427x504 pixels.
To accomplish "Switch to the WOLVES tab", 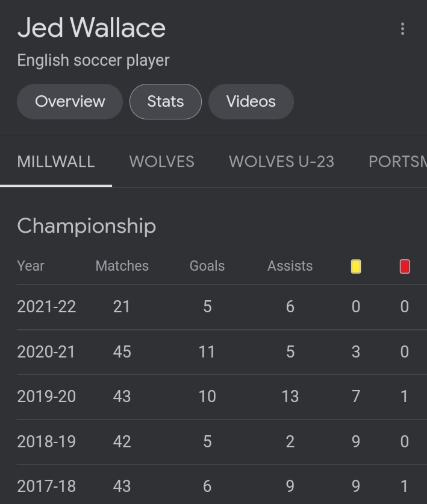I will (161, 162).
